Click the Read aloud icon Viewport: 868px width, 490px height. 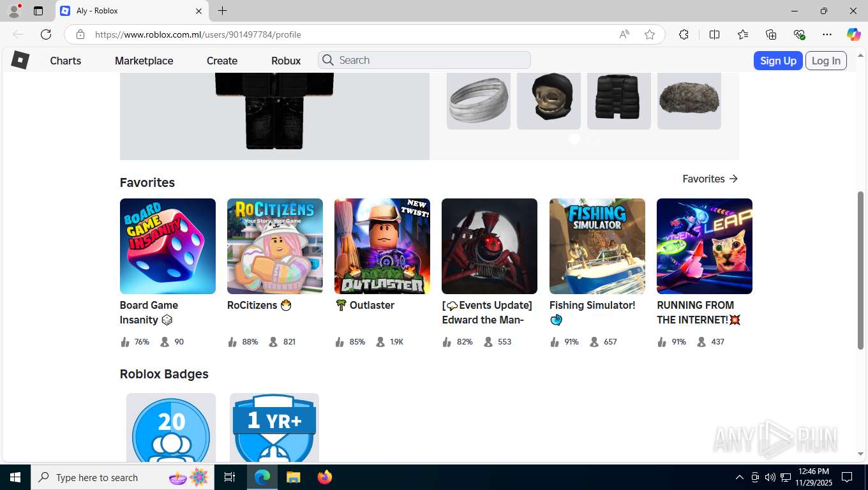624,34
